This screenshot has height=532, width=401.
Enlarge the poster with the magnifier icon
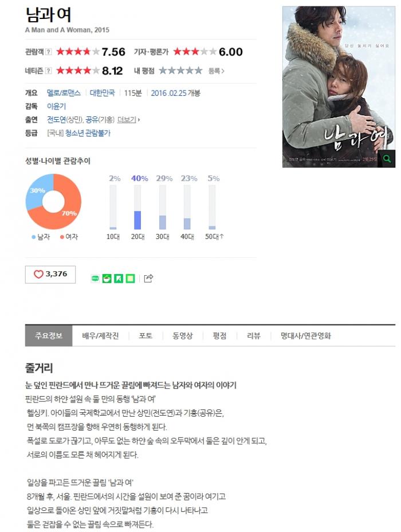pos(387,159)
